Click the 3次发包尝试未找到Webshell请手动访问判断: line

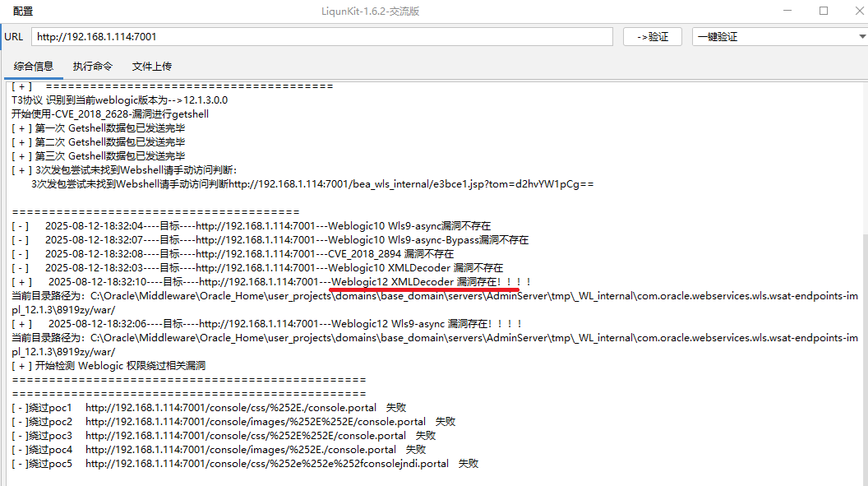click(x=125, y=170)
